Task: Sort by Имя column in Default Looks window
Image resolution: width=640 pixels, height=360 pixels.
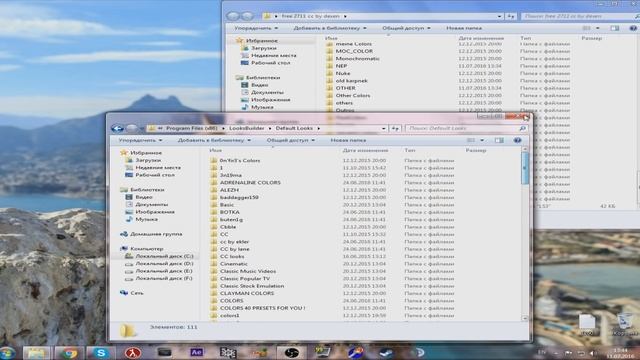Action: click(x=215, y=151)
